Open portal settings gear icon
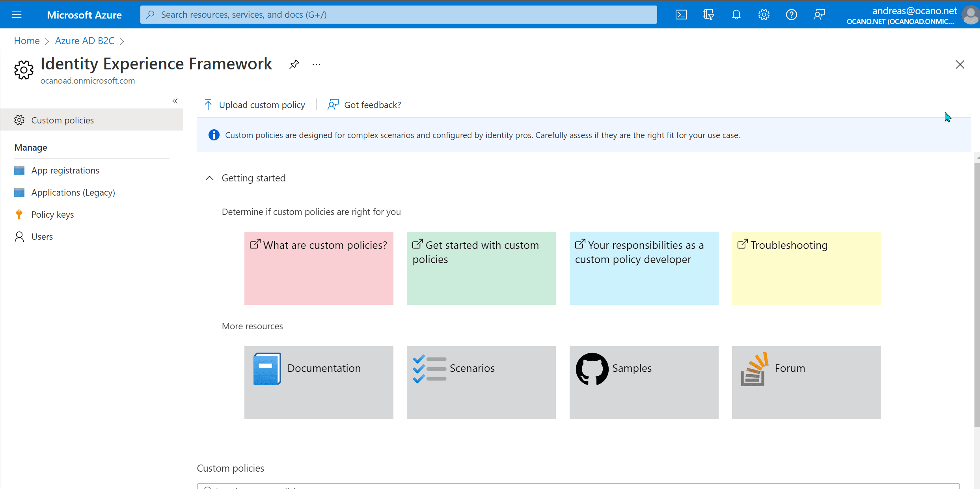The image size is (980, 489). point(764,15)
